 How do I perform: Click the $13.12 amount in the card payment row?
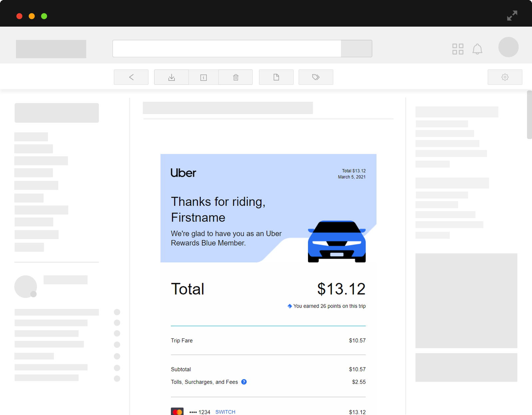point(357,412)
